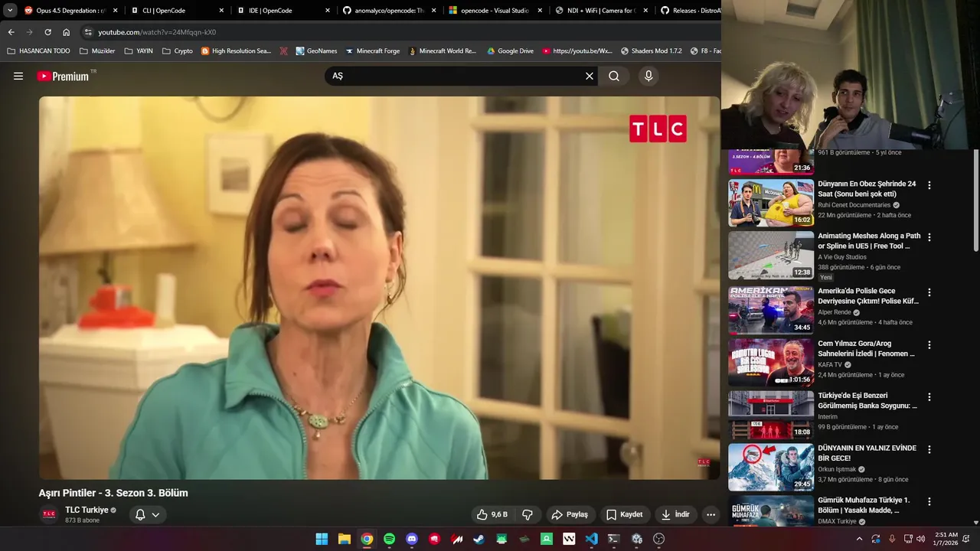
Task: Dislike the video
Action: [x=527, y=514]
